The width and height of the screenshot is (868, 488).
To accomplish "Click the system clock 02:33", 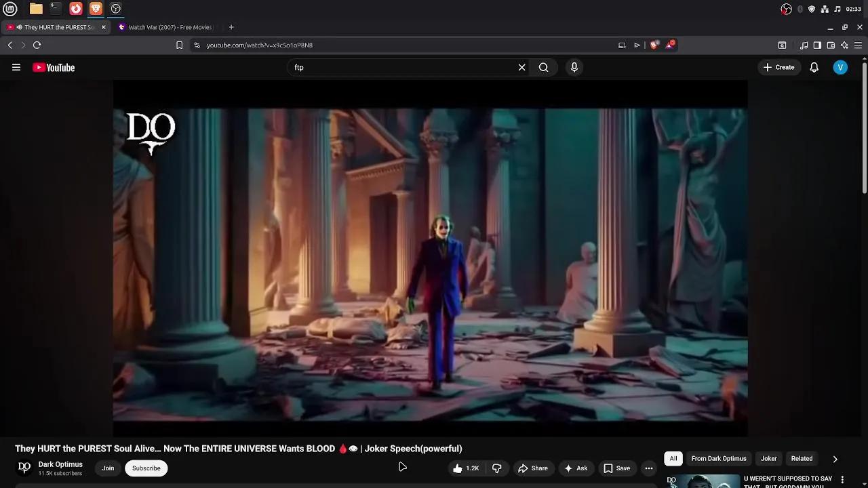I will coord(853,9).
